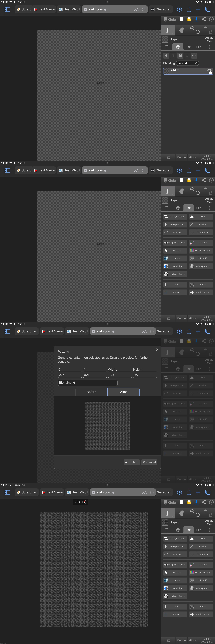Click Perspective in the 10:41 PM screenshot

(175, 547)
